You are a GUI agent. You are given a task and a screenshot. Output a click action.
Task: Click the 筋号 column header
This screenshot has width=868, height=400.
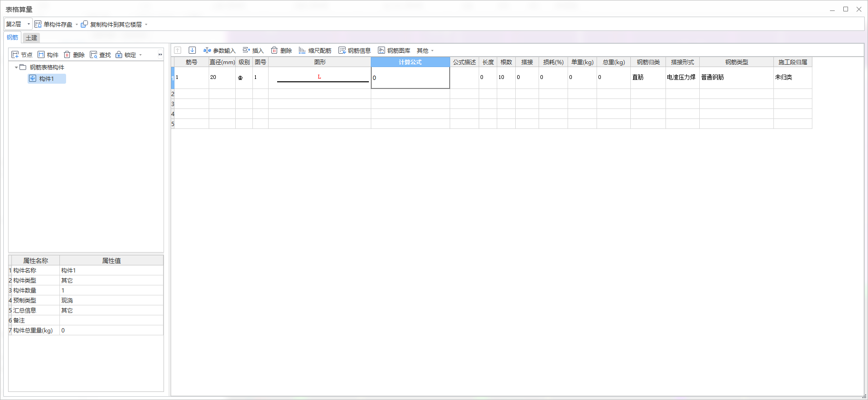tap(192, 62)
